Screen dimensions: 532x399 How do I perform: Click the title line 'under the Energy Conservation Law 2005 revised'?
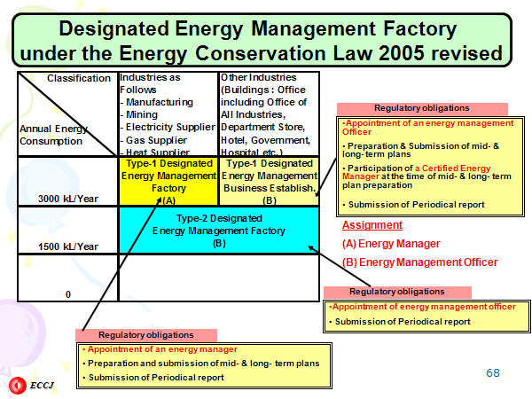(261, 53)
